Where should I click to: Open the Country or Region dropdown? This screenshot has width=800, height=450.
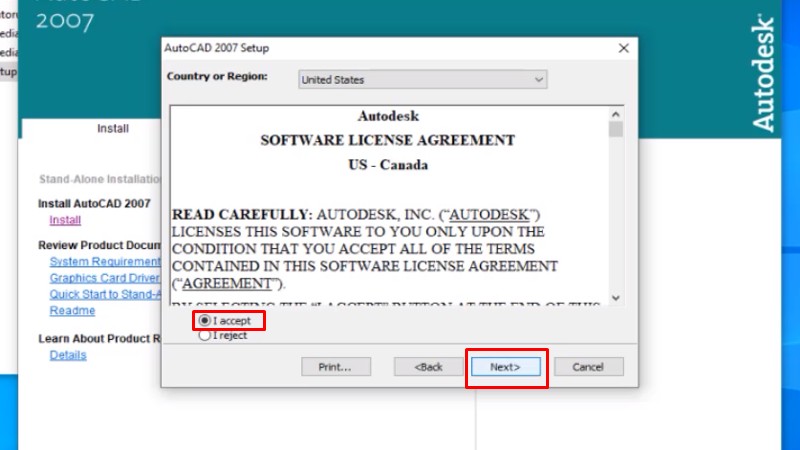point(423,79)
